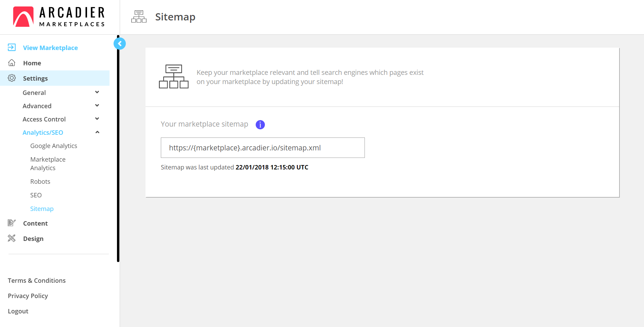Click the Design tools icon

[12, 238]
